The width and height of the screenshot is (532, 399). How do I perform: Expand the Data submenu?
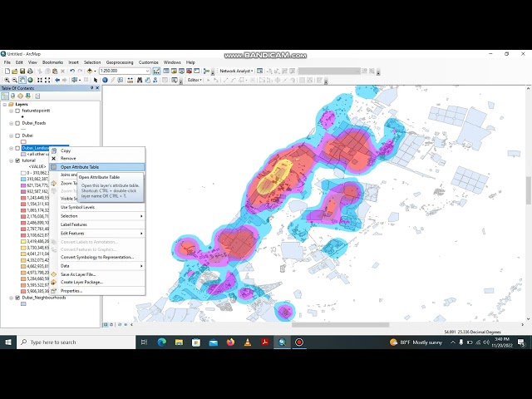click(x=97, y=266)
